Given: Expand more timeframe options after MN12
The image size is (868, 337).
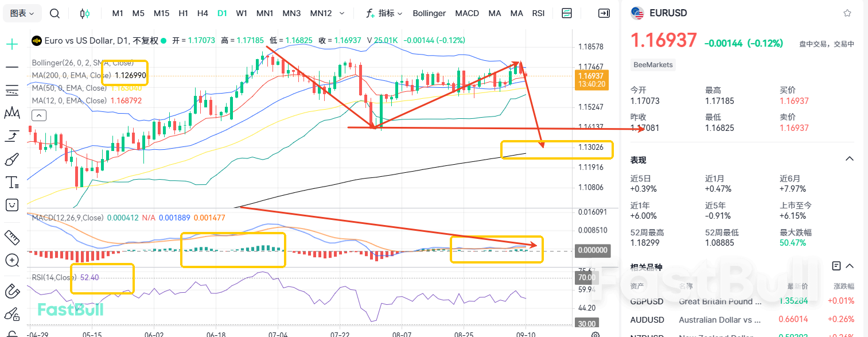Looking at the screenshot, I should pos(342,13).
